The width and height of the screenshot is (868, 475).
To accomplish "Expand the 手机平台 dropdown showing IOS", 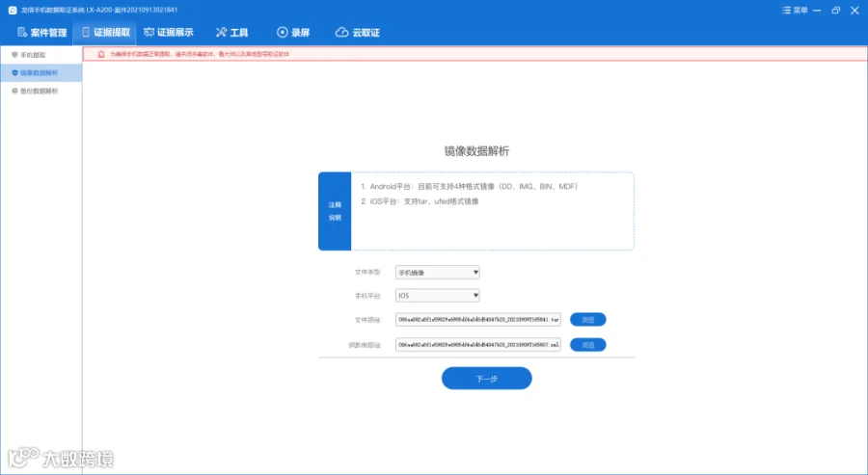I will tap(437, 296).
